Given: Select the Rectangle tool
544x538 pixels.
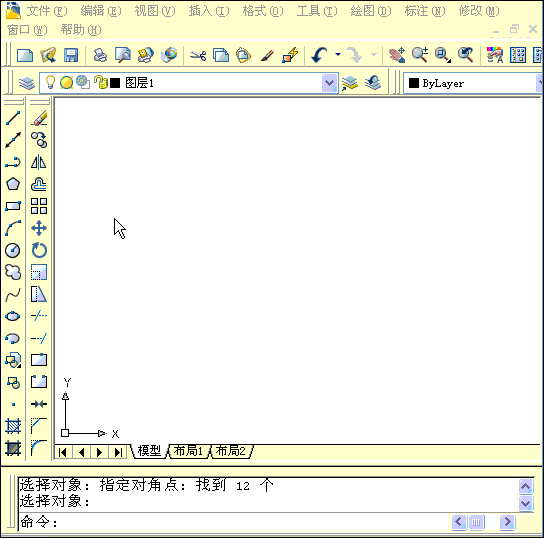Looking at the screenshot, I should (13, 206).
